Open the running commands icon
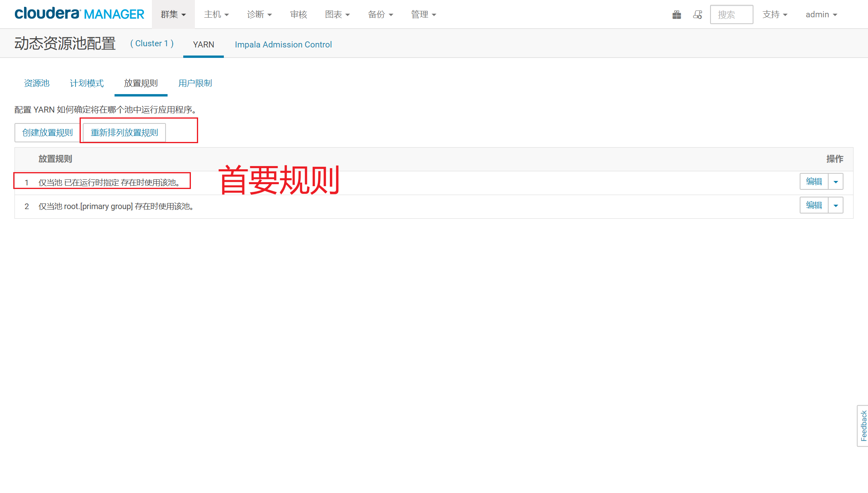The width and height of the screenshot is (868, 493). point(698,15)
